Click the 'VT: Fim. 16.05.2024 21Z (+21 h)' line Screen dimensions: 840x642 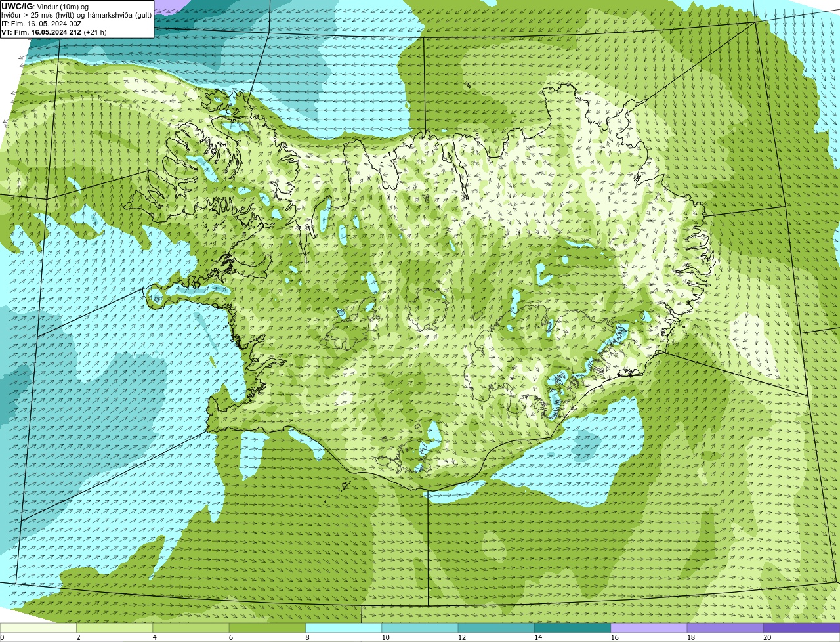(54, 32)
